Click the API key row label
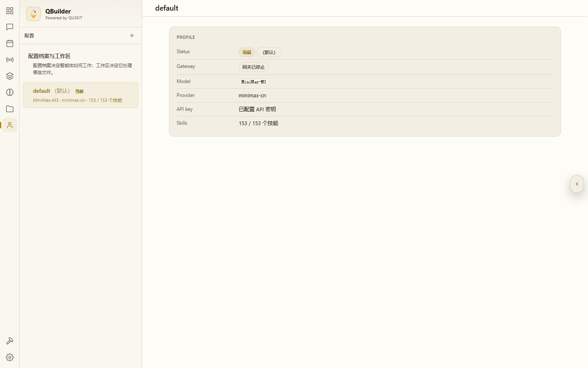 [x=185, y=109]
